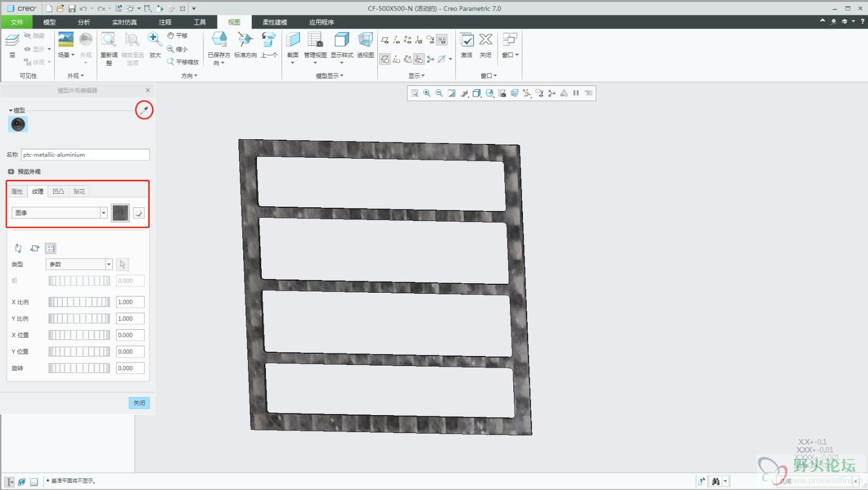Screen dimensions: 868x490
Task: Click the Refit icon in graphics toolbar
Action: [415, 93]
